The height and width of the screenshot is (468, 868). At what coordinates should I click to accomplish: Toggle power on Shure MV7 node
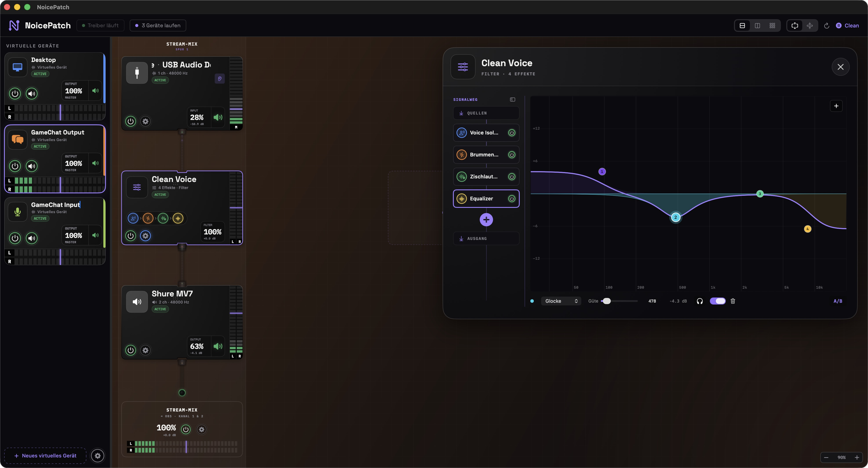(x=130, y=350)
